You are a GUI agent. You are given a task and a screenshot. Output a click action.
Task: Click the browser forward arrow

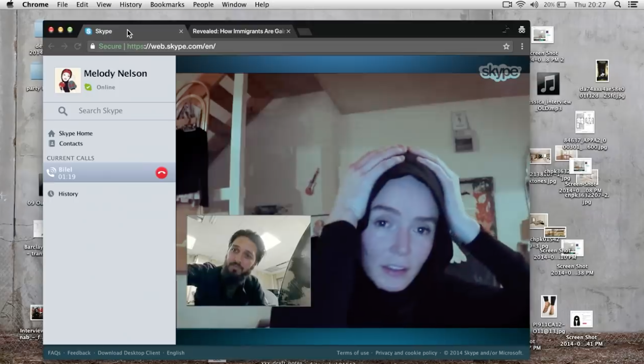(x=64, y=46)
